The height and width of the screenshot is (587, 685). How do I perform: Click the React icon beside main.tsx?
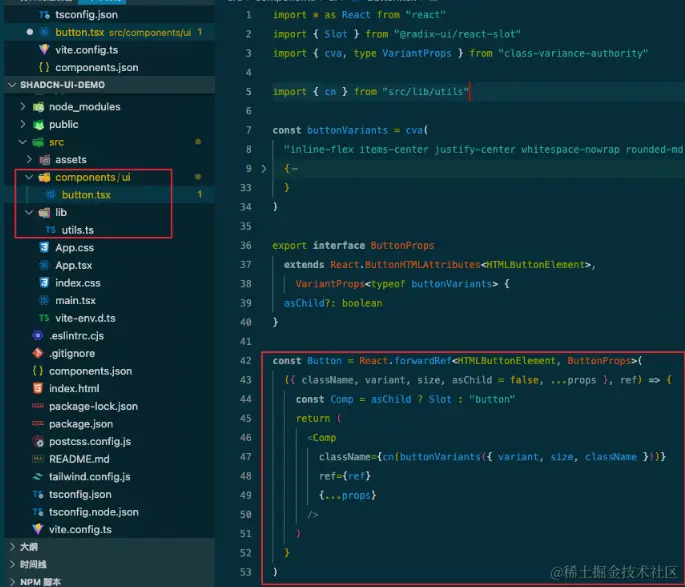pos(44,300)
